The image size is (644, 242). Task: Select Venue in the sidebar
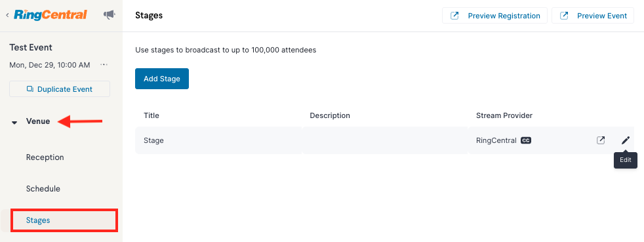tap(38, 121)
